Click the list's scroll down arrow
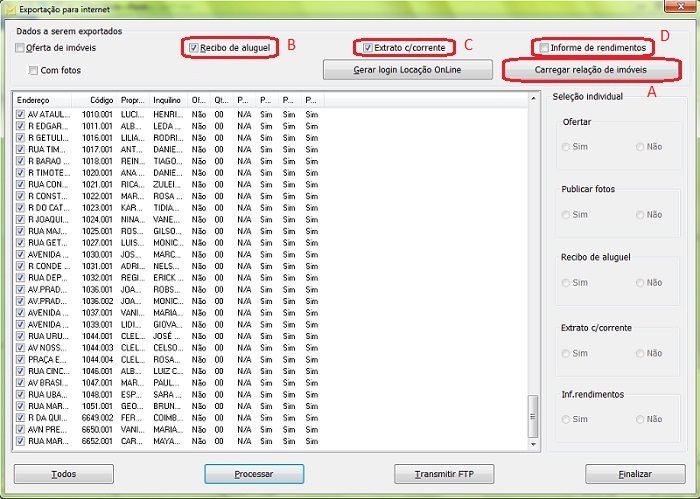The image size is (700, 499). tap(533, 444)
